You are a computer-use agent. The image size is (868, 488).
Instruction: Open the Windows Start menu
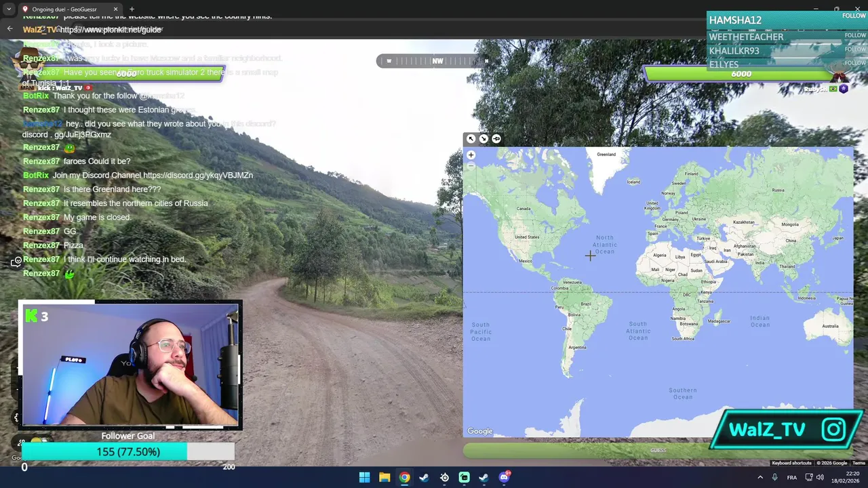(x=365, y=477)
